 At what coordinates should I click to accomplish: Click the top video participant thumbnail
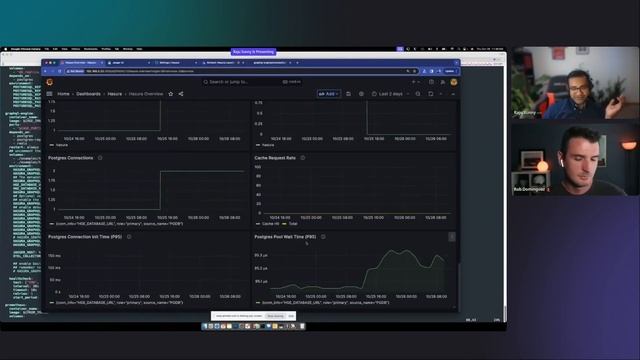coord(575,83)
